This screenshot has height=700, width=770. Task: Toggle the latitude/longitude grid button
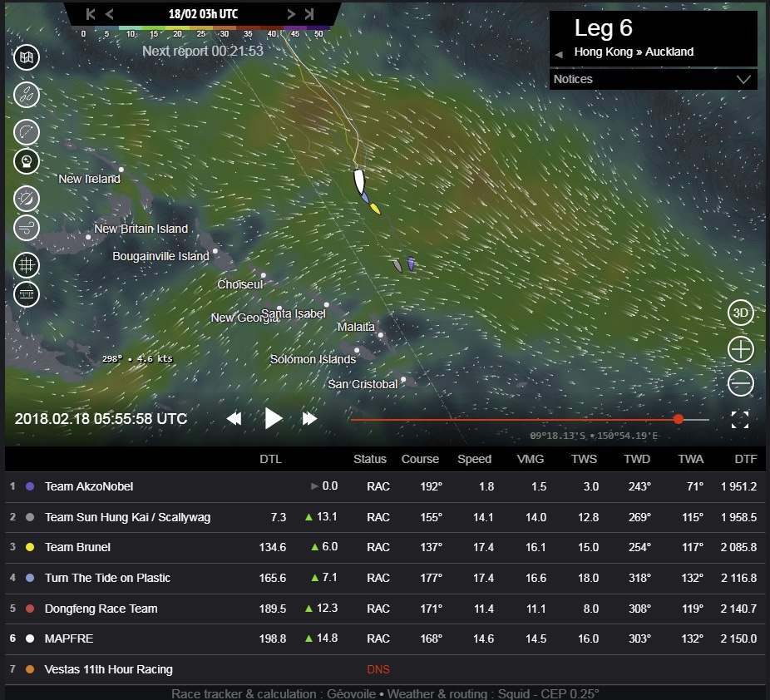click(27, 265)
